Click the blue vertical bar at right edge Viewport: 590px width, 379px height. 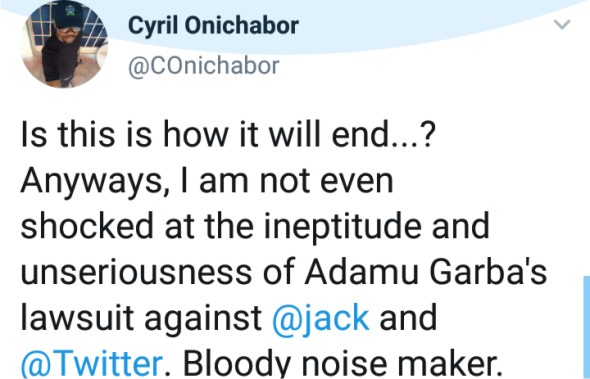(587, 327)
